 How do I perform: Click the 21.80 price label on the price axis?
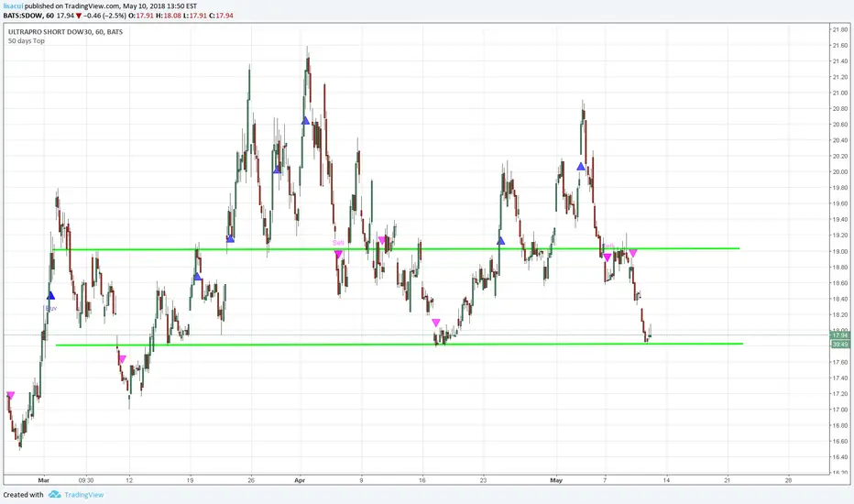click(840, 30)
